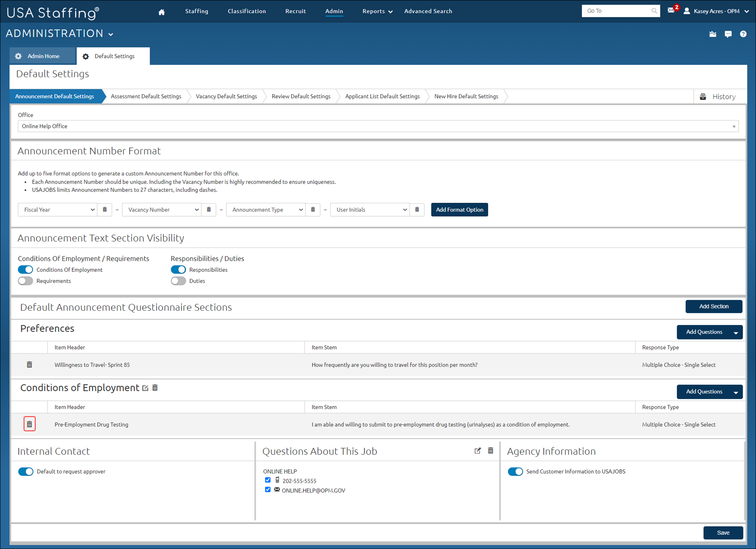Open the History link
The image size is (756, 549).
click(724, 97)
